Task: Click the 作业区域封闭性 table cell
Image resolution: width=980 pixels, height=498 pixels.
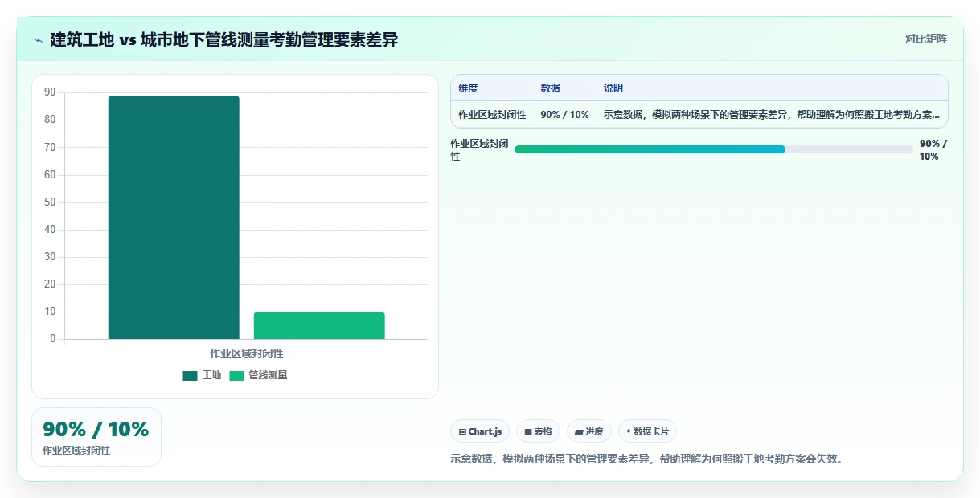Action: 492,115
